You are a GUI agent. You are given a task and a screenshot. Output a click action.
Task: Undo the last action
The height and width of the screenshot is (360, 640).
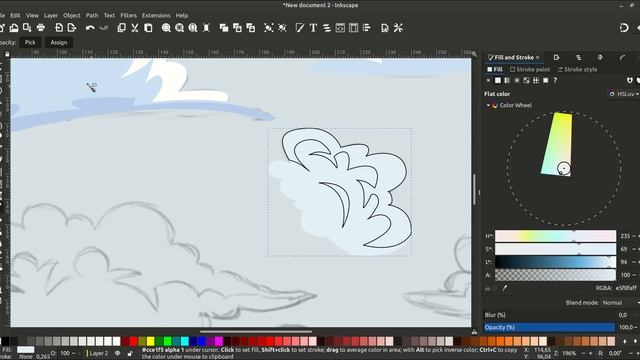pos(90,28)
